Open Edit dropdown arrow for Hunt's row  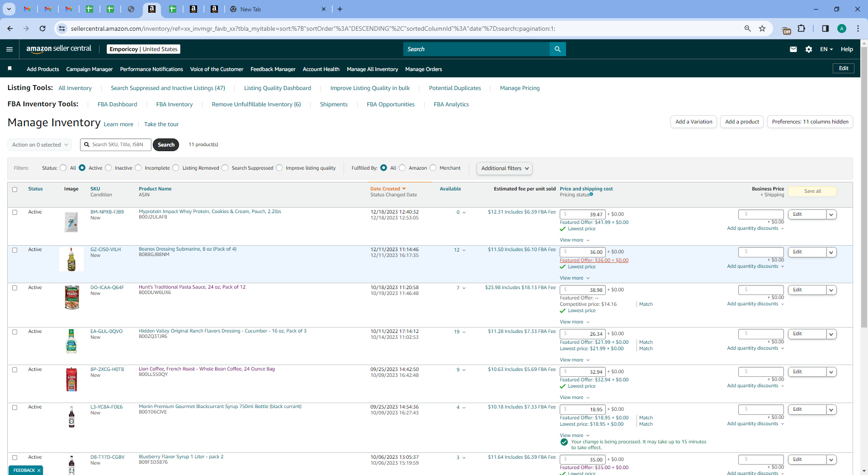click(831, 290)
